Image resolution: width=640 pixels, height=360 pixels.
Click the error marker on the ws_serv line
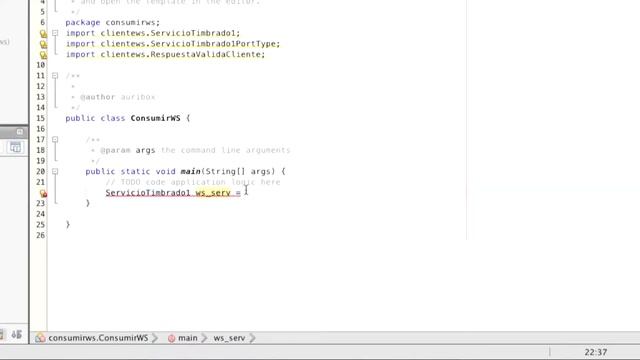[43, 193]
